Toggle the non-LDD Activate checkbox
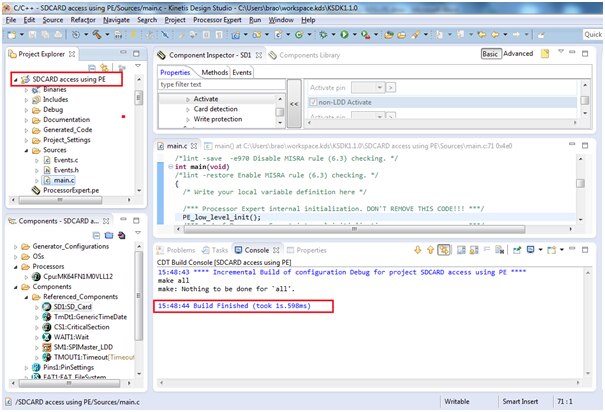Viewport: 605px width, 412px height. [x=312, y=102]
